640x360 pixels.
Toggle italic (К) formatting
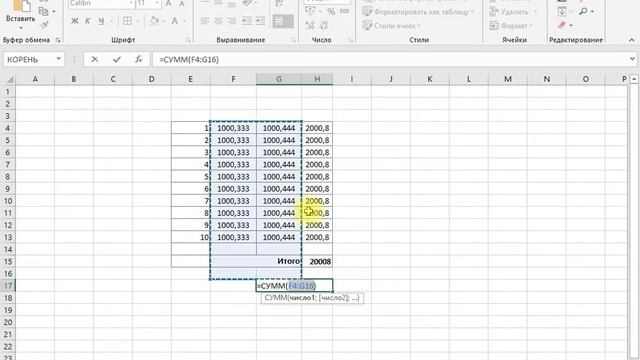tap(87, 21)
